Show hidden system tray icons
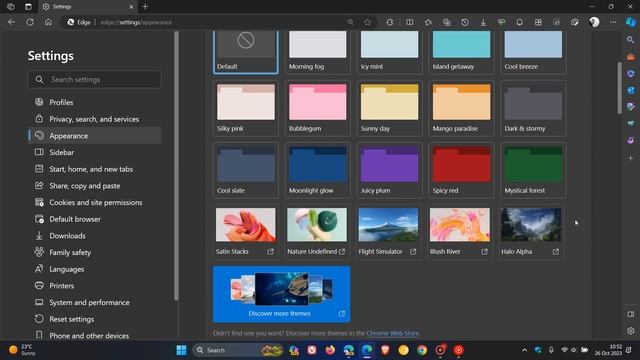Viewport: 640px width, 360px height. pos(524,350)
